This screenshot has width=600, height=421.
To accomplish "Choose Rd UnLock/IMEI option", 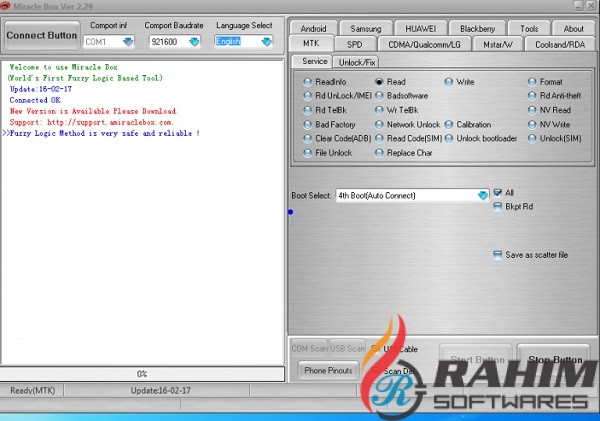I will (337, 96).
